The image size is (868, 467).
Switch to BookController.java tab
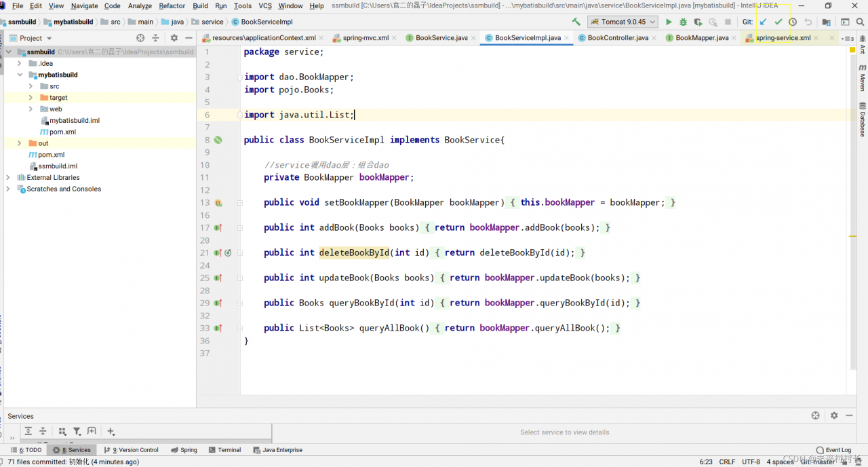pos(618,38)
